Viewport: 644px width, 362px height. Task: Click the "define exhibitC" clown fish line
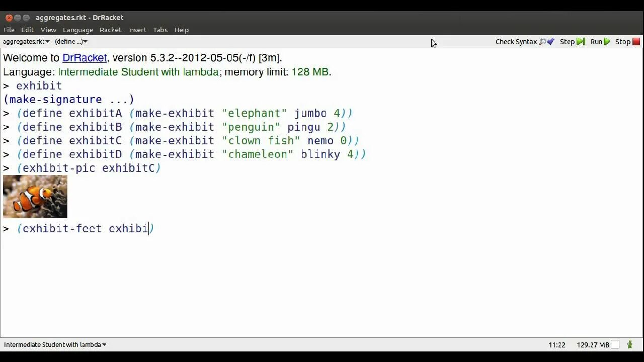click(181, 140)
